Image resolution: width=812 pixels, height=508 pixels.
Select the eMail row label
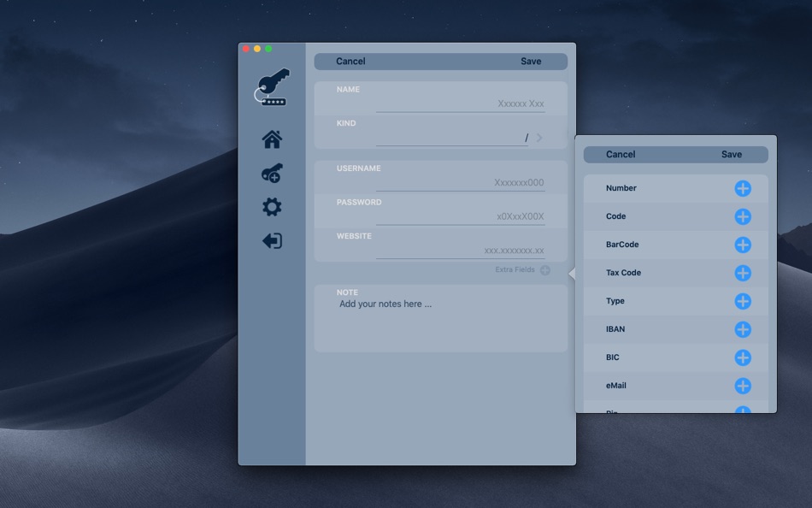pyautogui.click(x=615, y=385)
